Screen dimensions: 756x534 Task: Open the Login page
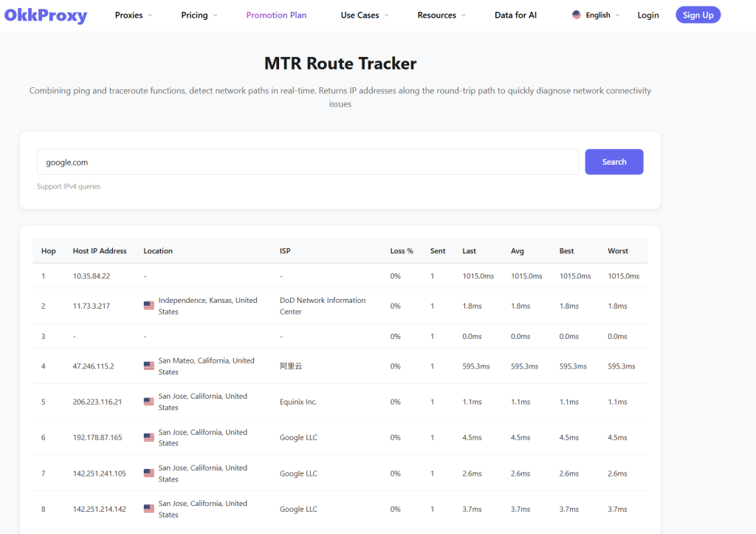(x=647, y=15)
